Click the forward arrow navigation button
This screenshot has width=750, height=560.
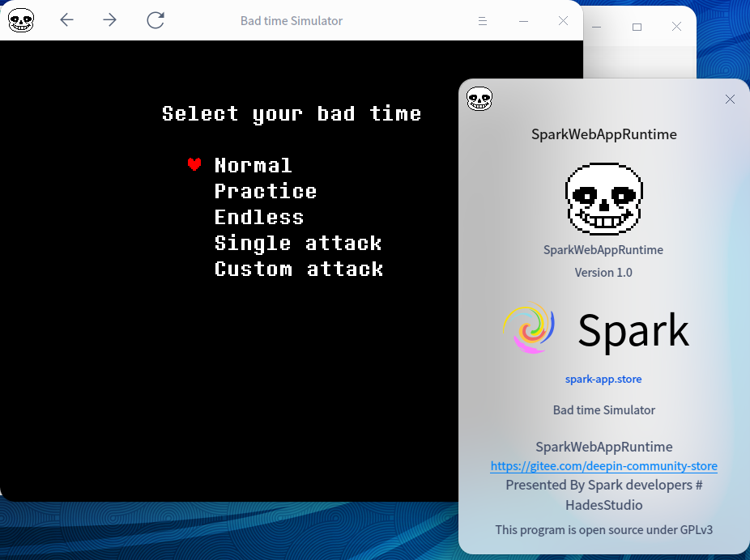(x=110, y=20)
